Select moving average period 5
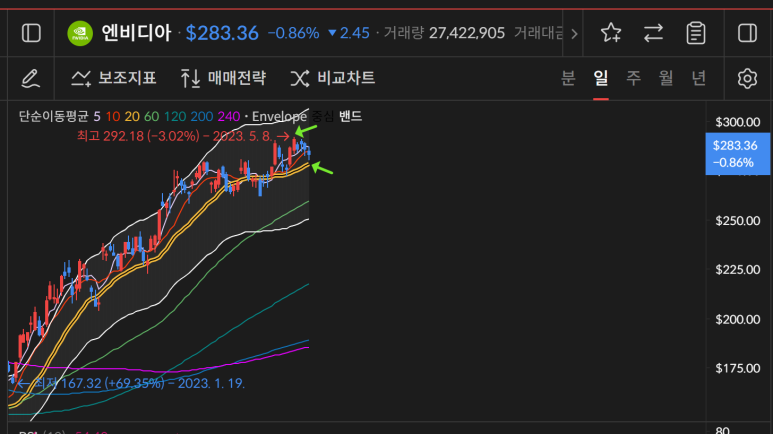Viewport: 773px width, 434px height. (97, 116)
